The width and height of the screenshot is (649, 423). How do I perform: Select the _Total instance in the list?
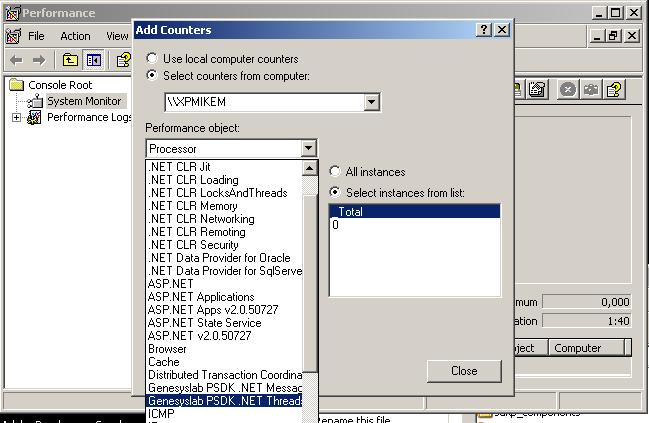[414, 211]
